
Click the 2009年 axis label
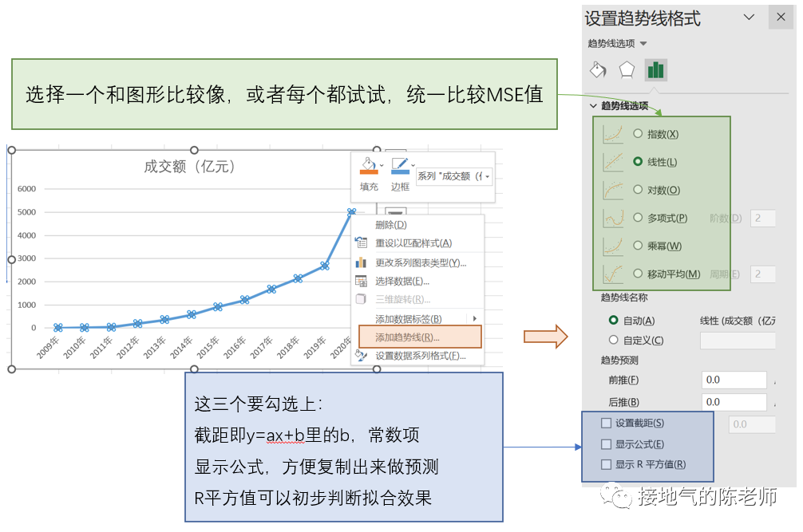(48, 347)
